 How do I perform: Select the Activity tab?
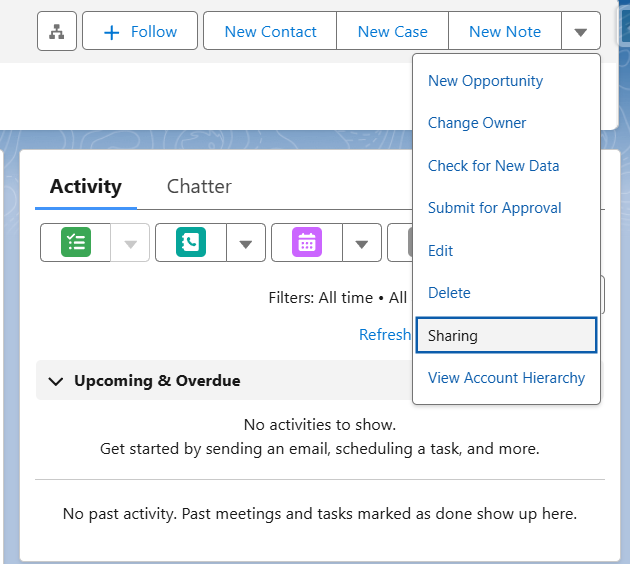[86, 186]
